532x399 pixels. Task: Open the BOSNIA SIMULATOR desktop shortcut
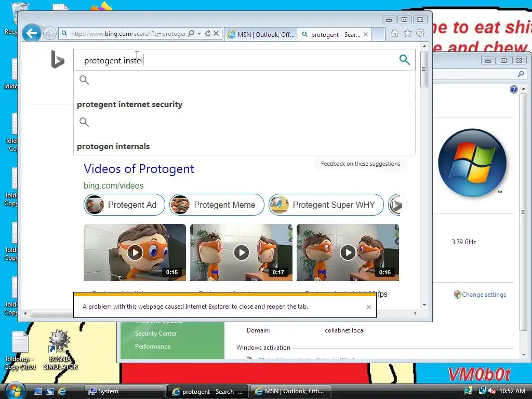click(x=60, y=350)
